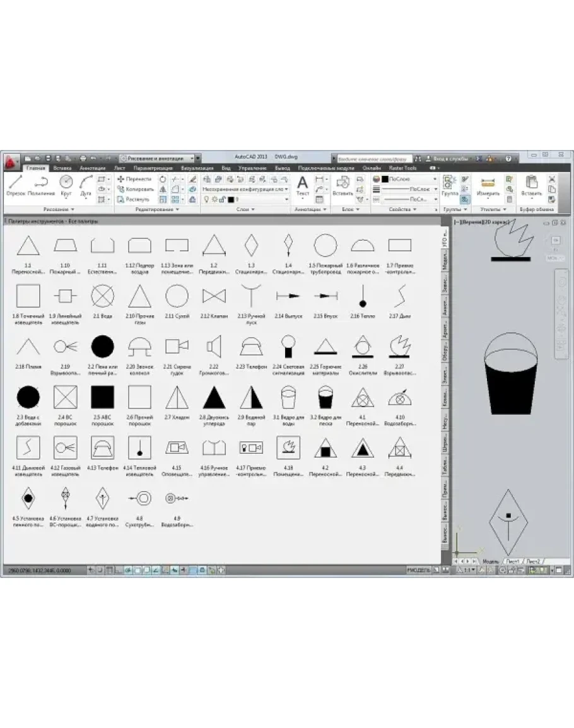Screen dimensions: 574x728
Task: Click the Копировать (copy) button
Action: tap(135, 188)
